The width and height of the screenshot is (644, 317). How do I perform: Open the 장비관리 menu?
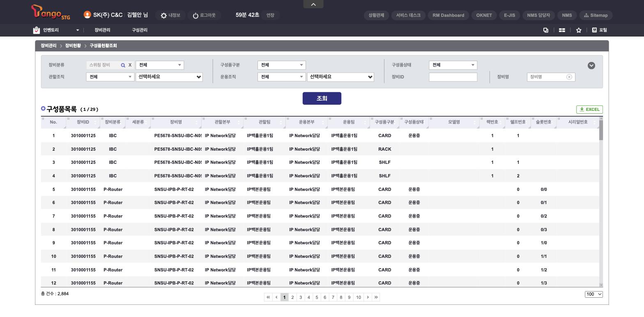[102, 30]
